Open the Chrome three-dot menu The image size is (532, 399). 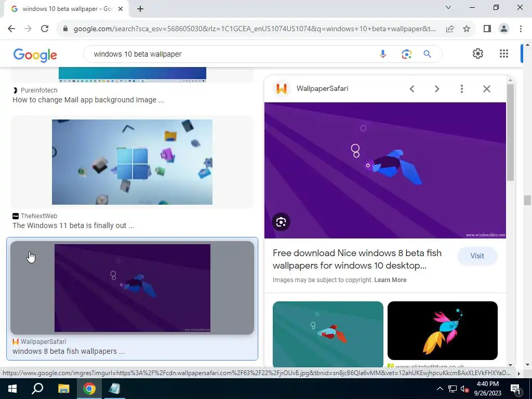pos(521,29)
